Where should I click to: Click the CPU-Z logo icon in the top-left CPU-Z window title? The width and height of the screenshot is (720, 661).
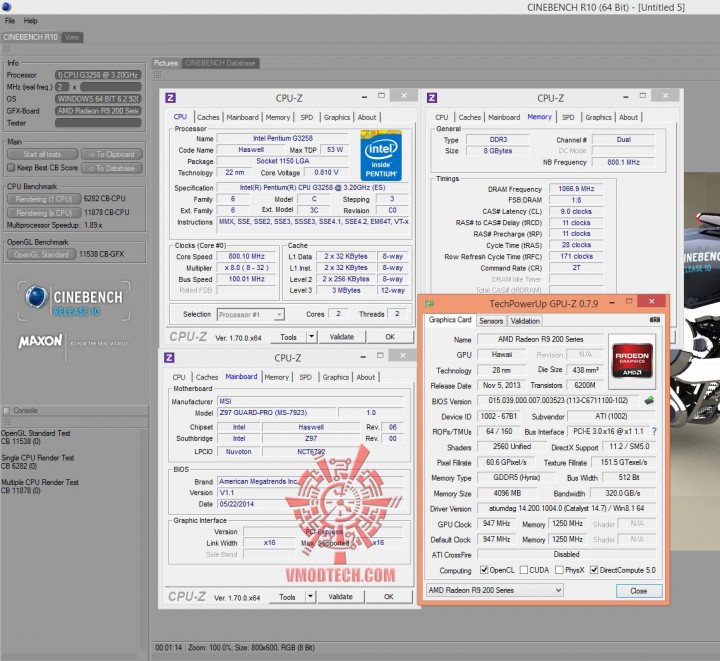pyautogui.click(x=170, y=97)
